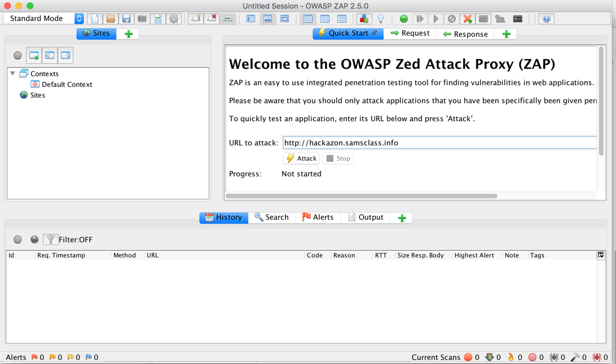Click the Session Properties sheet icon
616x364 pixels.
pos(158,19)
